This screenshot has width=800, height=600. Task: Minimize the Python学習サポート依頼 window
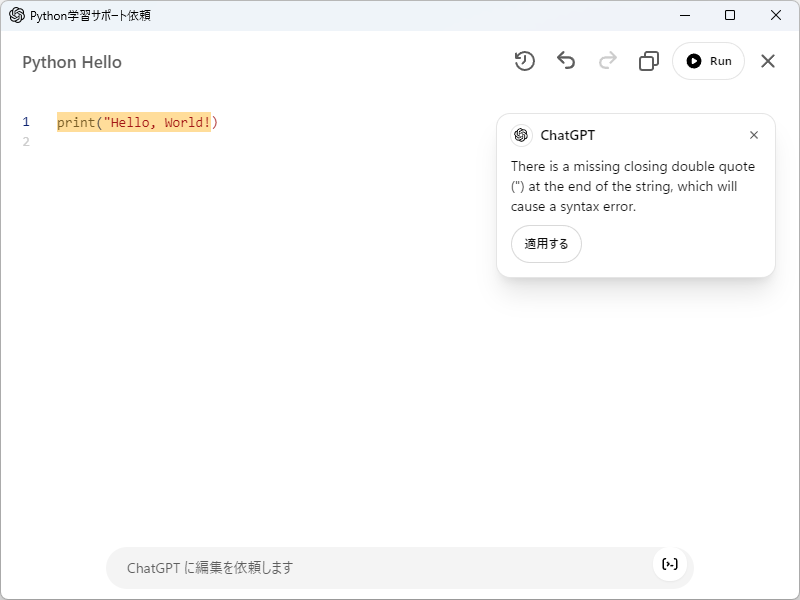coord(685,15)
